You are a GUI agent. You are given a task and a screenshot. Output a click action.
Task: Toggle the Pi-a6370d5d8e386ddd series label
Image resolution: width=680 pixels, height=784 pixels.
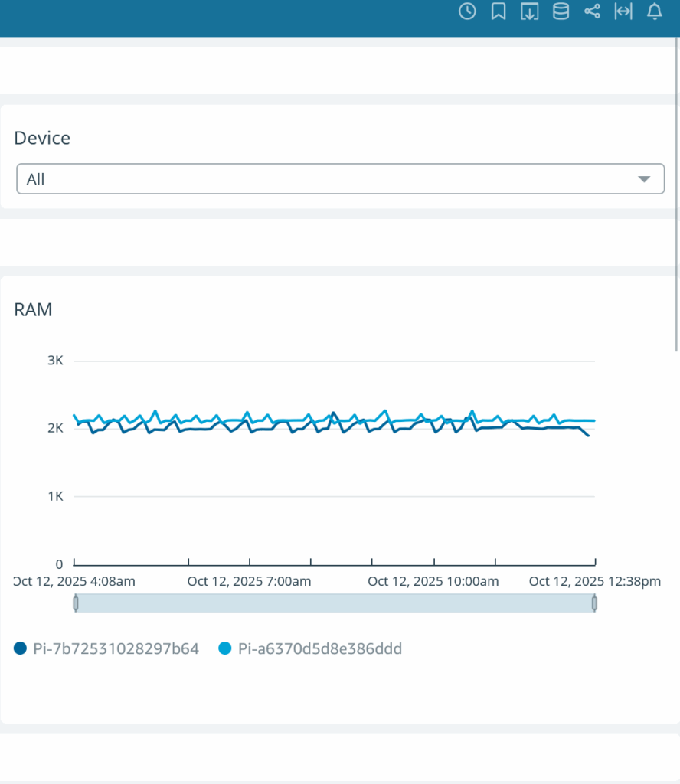tap(319, 649)
